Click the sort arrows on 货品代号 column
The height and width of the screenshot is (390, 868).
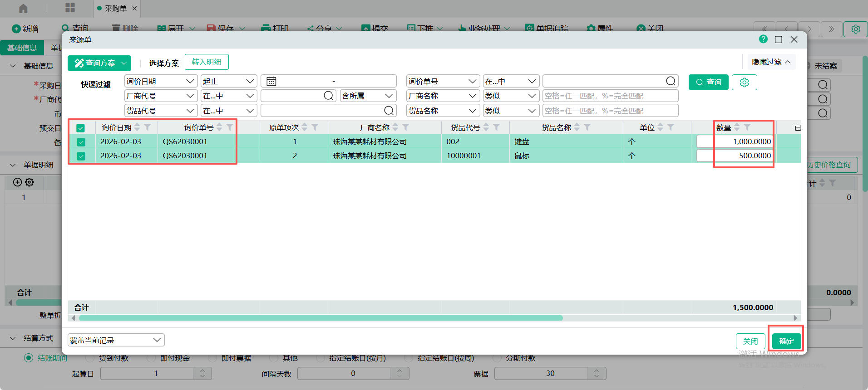point(486,127)
